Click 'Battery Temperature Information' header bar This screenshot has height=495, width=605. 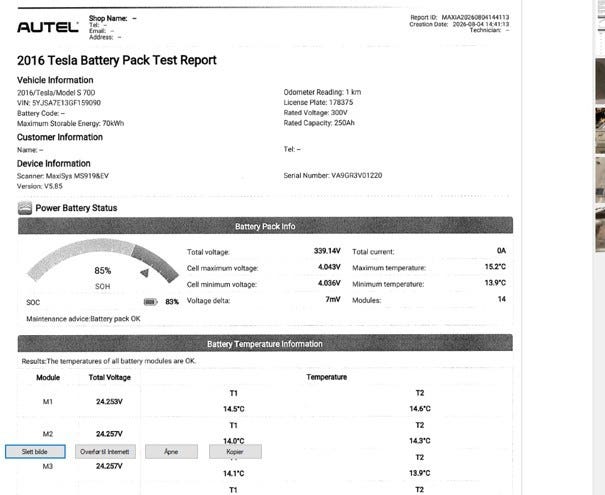pyautogui.click(x=265, y=343)
